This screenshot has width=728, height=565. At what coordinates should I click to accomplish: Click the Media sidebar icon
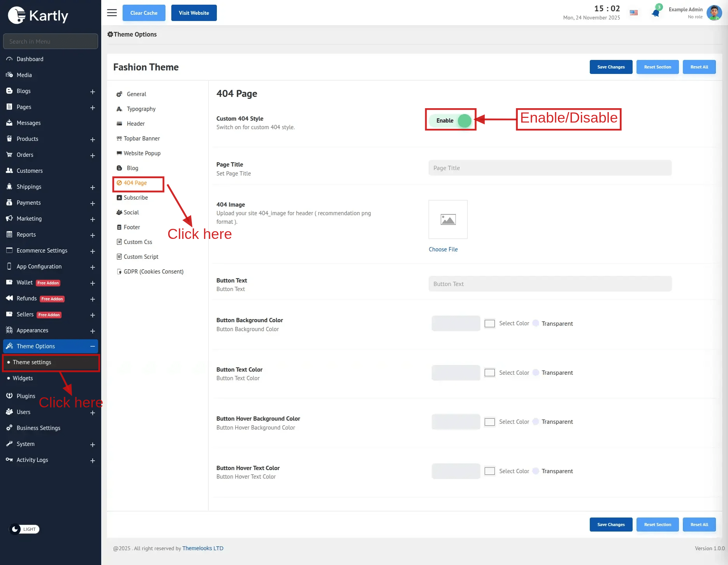[x=9, y=75]
